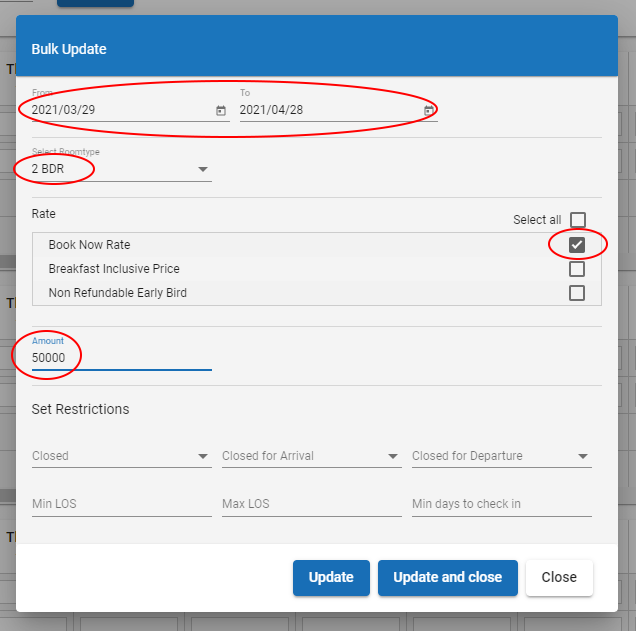Click the Amount field containing 50000
This screenshot has height=631, width=636.
click(x=121, y=358)
